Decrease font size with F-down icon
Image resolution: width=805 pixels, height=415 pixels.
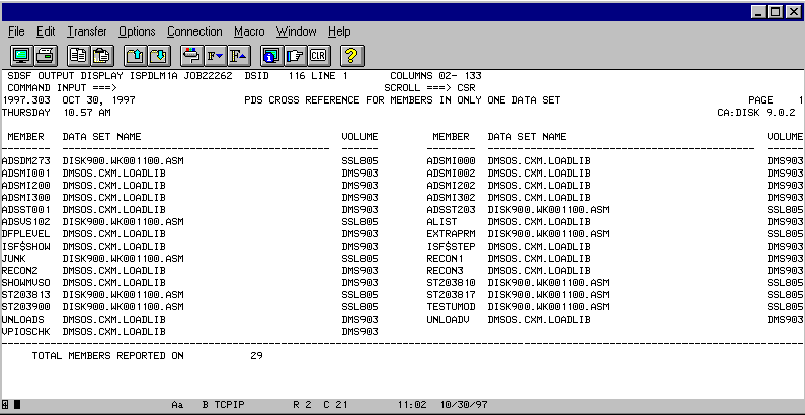click(x=215, y=55)
